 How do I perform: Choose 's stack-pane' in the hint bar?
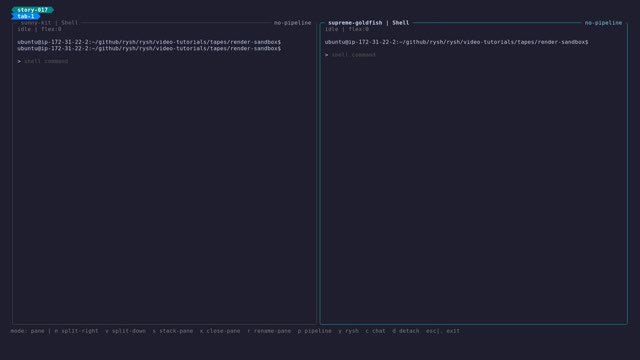click(173, 331)
